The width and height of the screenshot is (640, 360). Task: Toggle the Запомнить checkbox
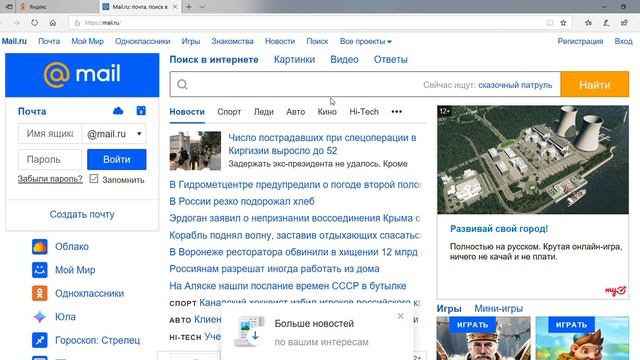click(x=94, y=179)
